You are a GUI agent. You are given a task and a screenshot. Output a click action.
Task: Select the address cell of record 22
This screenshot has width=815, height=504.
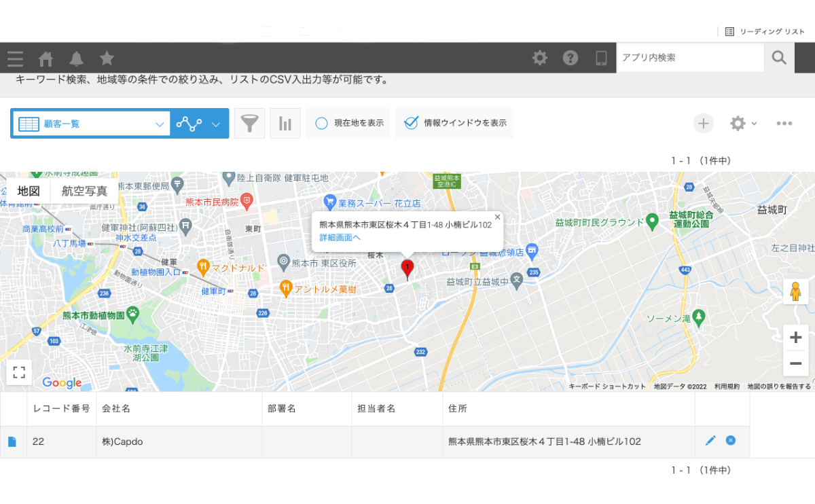coord(569,442)
